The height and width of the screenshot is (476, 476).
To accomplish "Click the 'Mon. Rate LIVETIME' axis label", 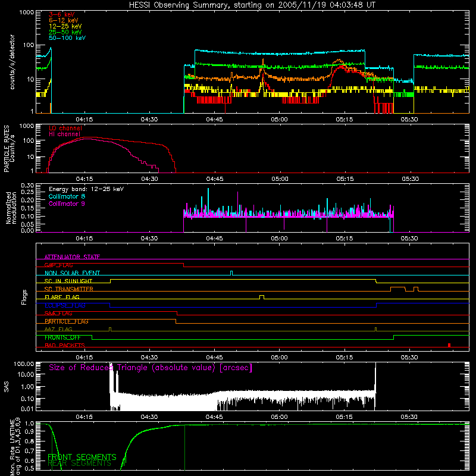I will [12, 448].
